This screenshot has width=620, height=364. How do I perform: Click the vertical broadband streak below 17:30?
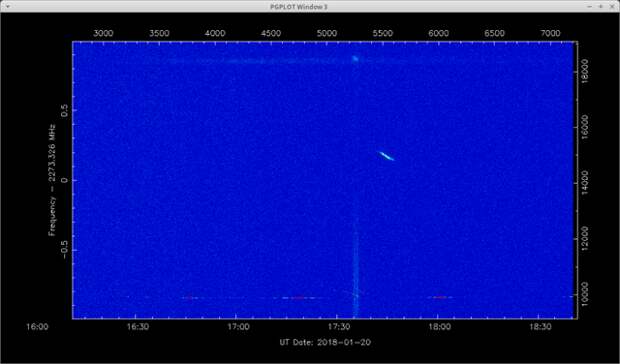355,269
